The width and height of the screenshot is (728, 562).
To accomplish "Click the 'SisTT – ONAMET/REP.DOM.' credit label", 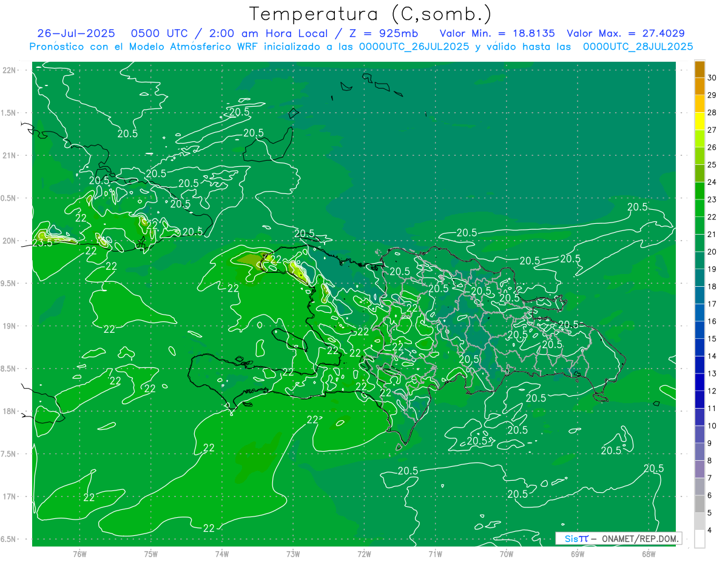I will [618, 538].
